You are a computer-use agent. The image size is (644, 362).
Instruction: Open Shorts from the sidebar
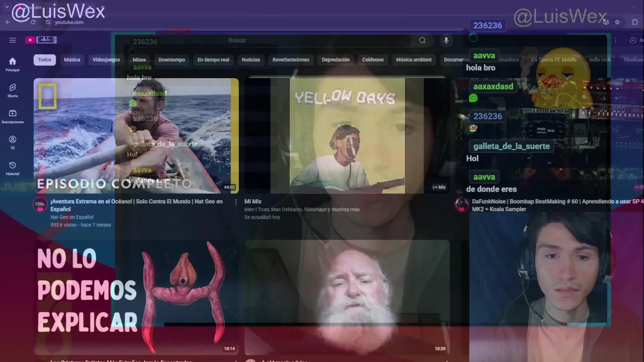pos(13,90)
